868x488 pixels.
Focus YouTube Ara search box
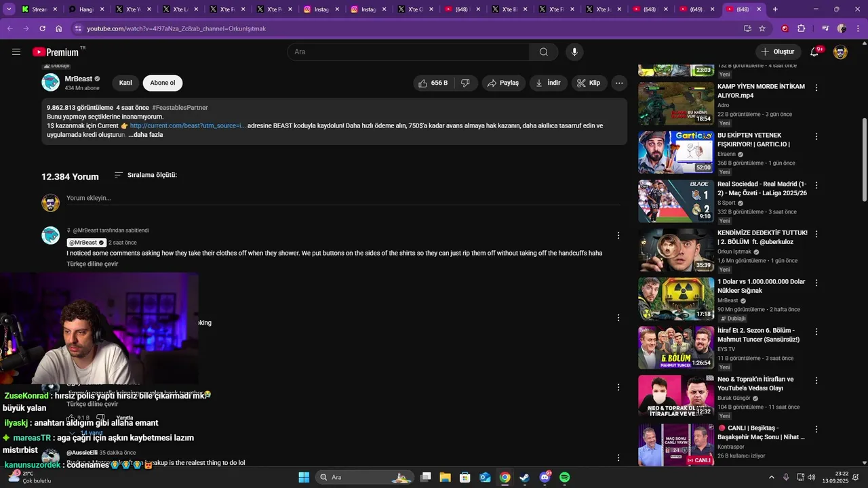click(408, 52)
